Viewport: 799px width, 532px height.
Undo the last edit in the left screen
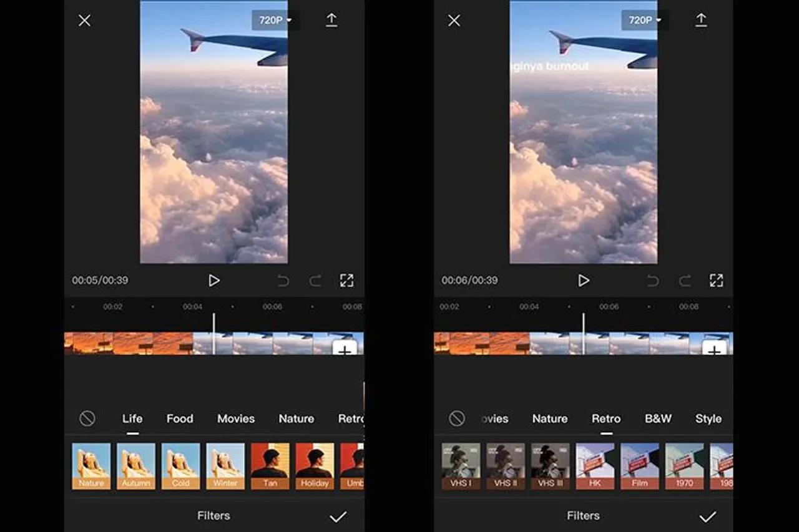[x=283, y=281]
